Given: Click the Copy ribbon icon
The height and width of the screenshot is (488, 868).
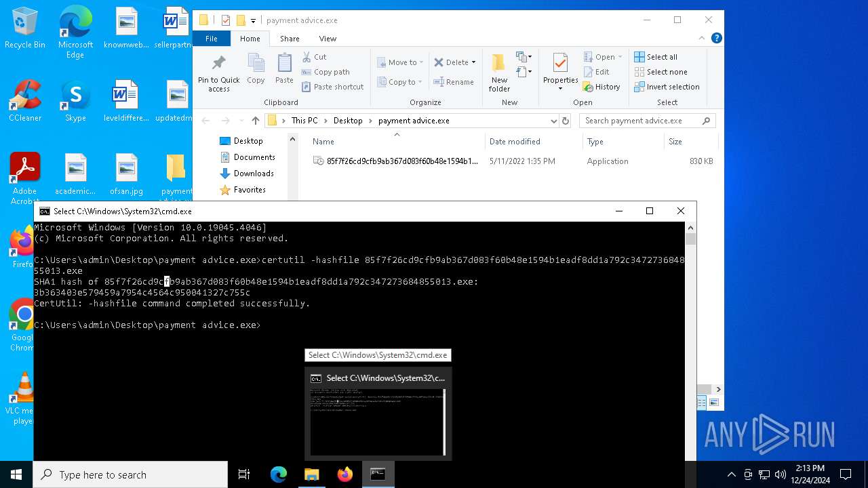Looking at the screenshot, I should [256, 69].
